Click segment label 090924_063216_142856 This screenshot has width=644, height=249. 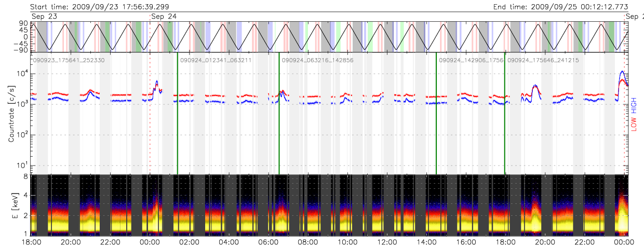pyautogui.click(x=317, y=60)
